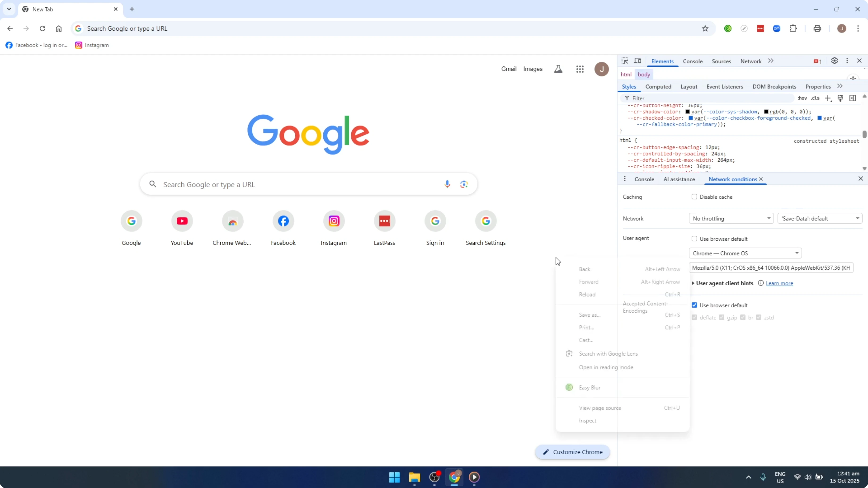868x488 pixels.
Task: Open the Google apps grid
Action: [x=580, y=69]
